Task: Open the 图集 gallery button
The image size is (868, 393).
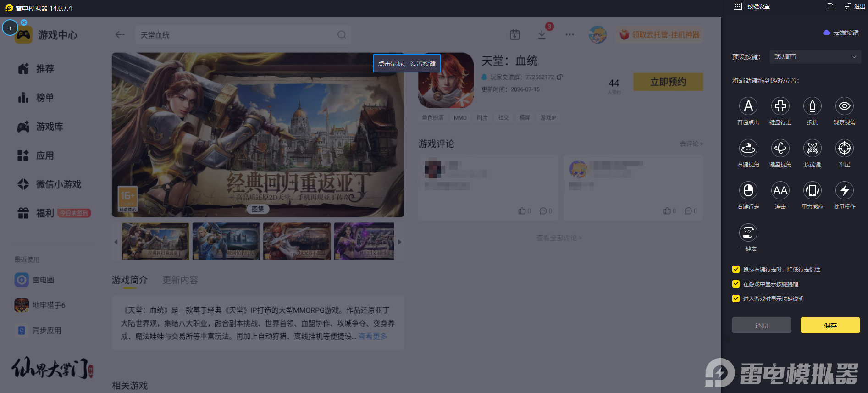Action: pos(258,209)
